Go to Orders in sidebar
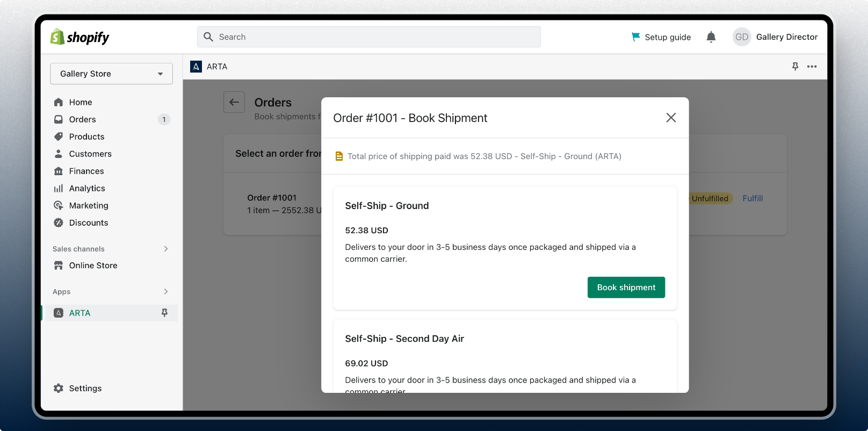Image resolution: width=868 pixels, height=431 pixels. pyautogui.click(x=82, y=119)
